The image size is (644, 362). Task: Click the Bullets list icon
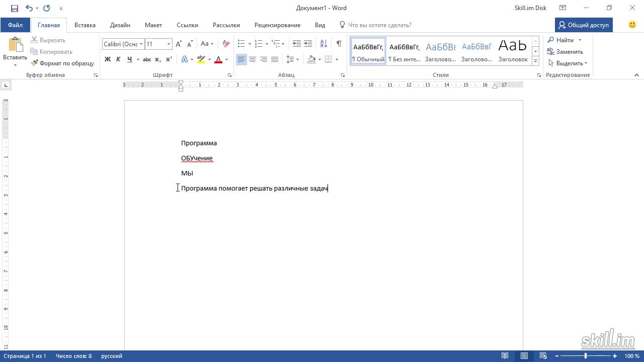tap(242, 44)
